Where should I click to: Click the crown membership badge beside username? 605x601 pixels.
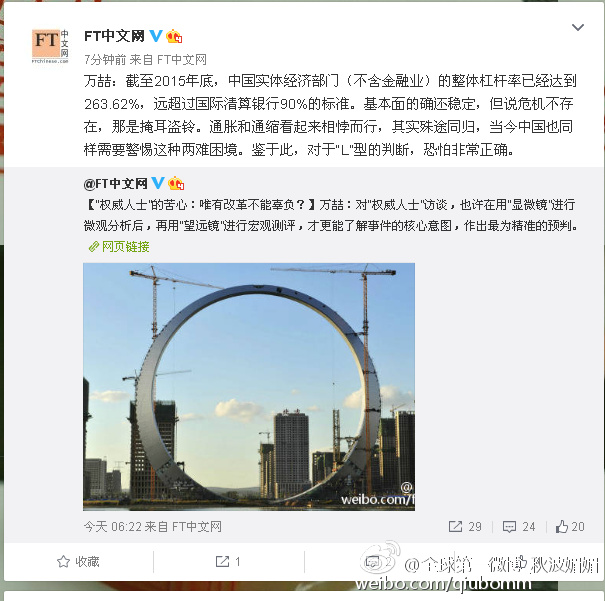[174, 36]
